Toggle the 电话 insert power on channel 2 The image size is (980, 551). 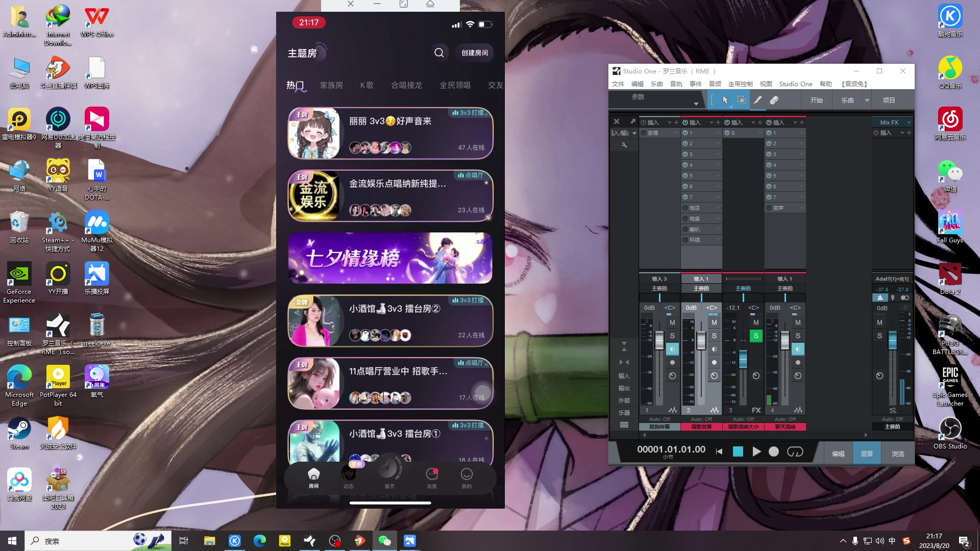pyautogui.click(x=685, y=208)
